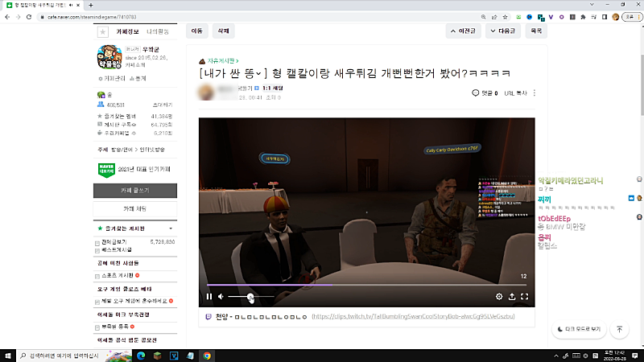Open the 통계 statistics link
The height and width of the screenshot is (362, 644).
pos(138,78)
